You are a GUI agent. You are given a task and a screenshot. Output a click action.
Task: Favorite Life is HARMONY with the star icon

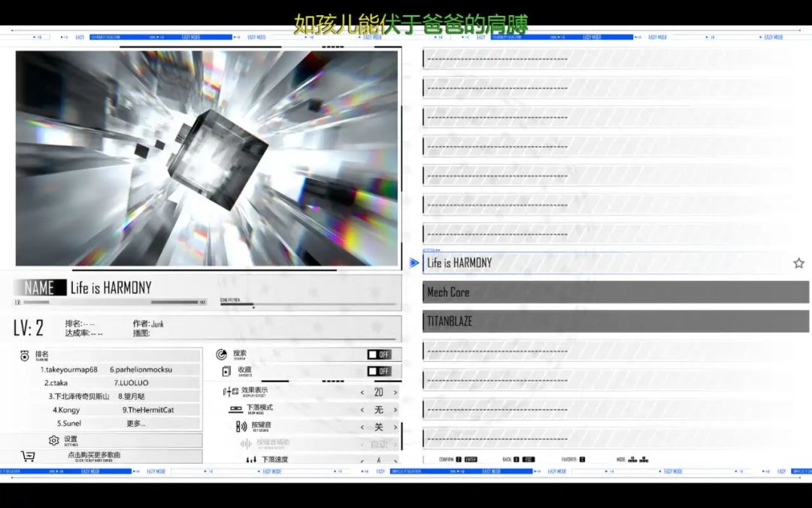(798, 263)
